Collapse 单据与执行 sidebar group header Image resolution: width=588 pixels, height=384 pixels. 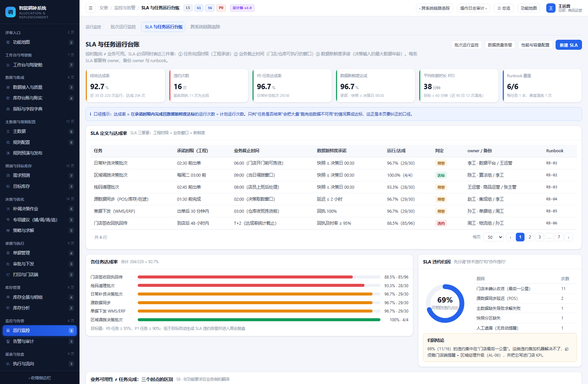pyautogui.click(x=40, y=243)
